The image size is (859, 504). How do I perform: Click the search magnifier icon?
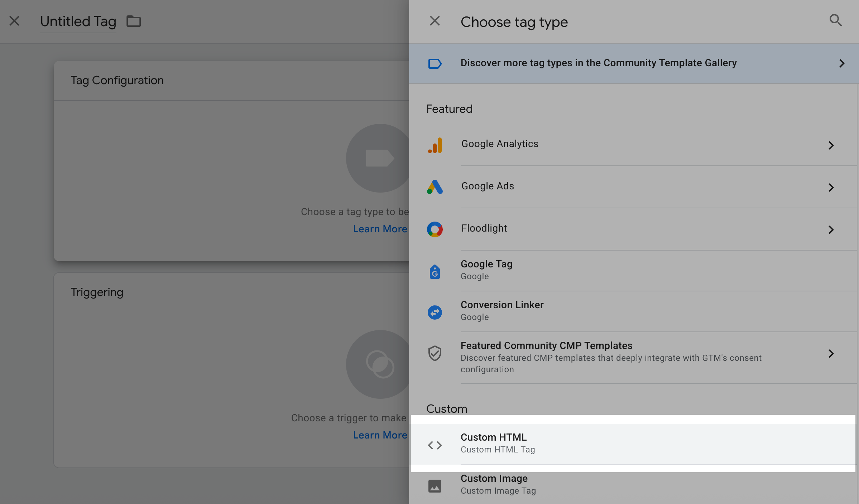coord(835,20)
